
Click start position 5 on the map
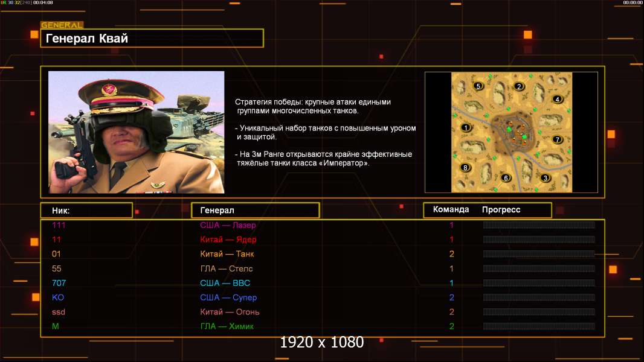pos(478,86)
